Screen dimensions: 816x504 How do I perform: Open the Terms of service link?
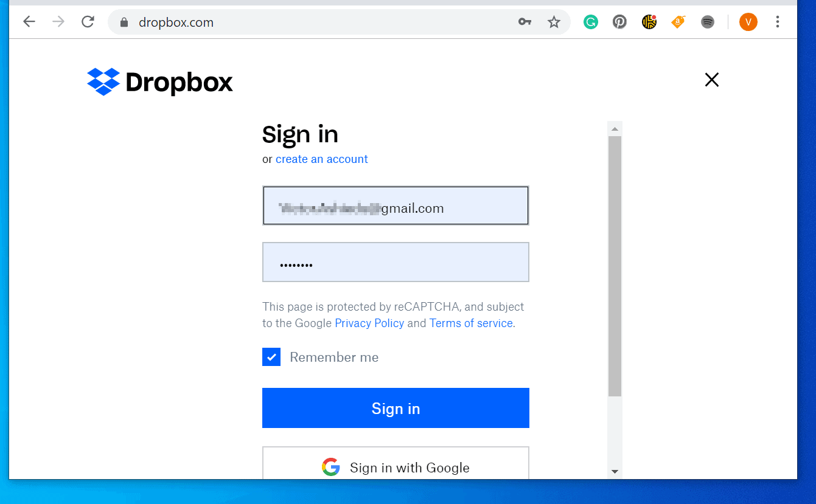coord(471,323)
